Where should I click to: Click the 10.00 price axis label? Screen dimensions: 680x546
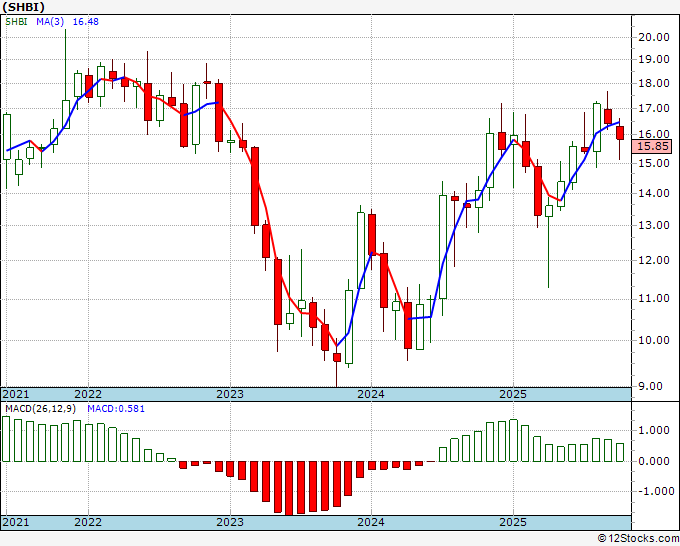654,340
